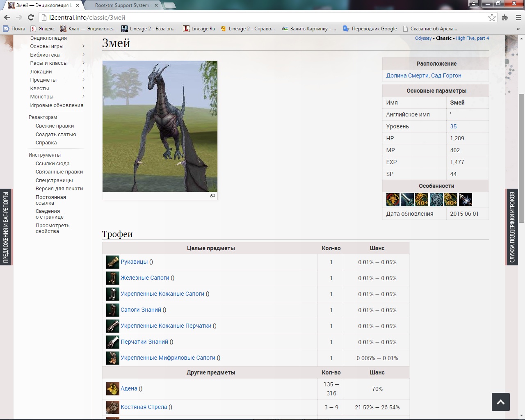Click Укрепленные Мифриловые Сапоги item icon

click(112, 358)
